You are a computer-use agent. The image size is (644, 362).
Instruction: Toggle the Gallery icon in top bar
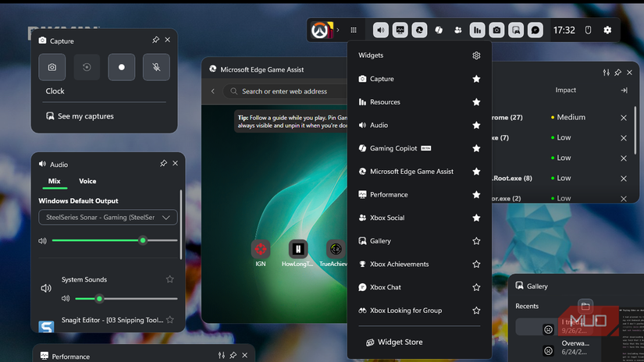516,30
